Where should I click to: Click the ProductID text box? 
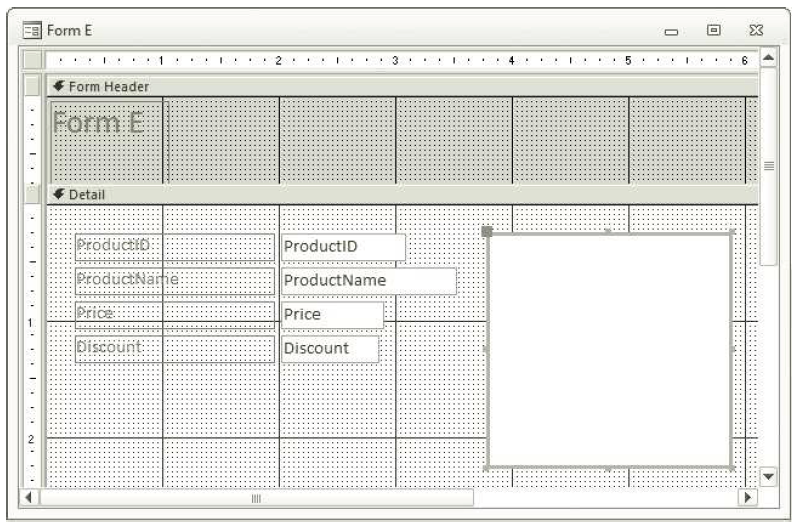pos(344,247)
